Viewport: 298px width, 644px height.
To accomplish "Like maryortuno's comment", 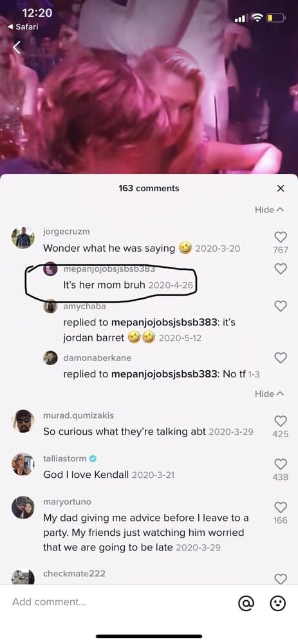I will [281, 507].
